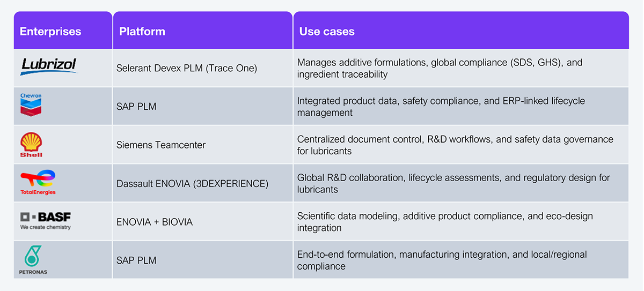Click SAP PLM in the Petronas row

click(x=136, y=260)
